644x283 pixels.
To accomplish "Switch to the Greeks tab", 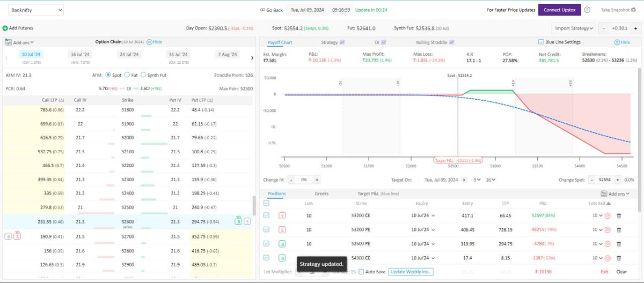I will tap(322, 193).
